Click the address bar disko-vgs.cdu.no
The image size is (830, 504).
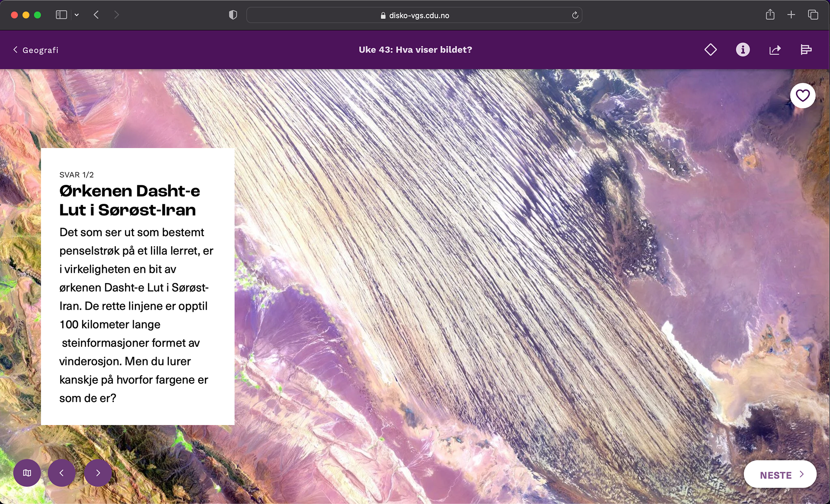coord(414,15)
